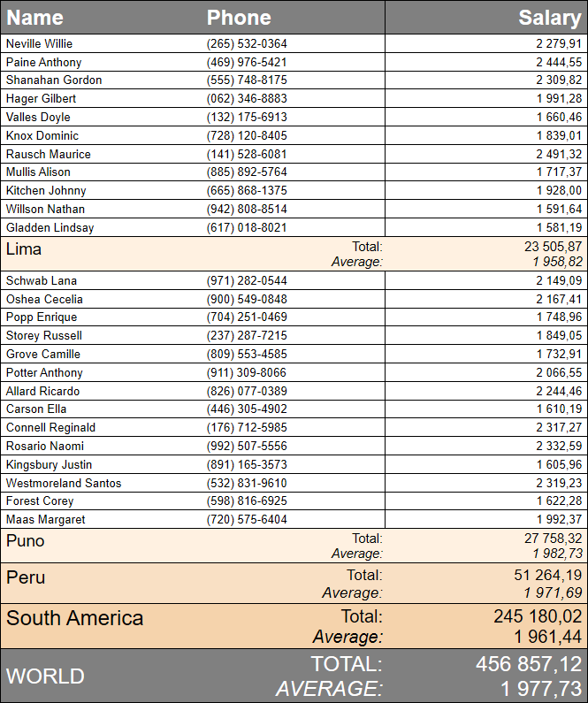Screen dimensions: 588x703
Task: Click phone number (720) 575-6404
Action: [247, 519]
